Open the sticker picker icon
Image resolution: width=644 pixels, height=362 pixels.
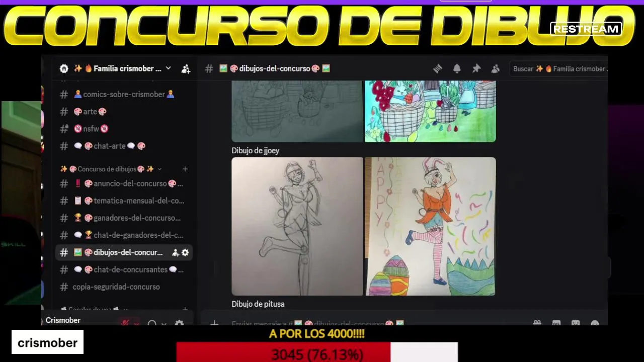pyautogui.click(x=576, y=323)
